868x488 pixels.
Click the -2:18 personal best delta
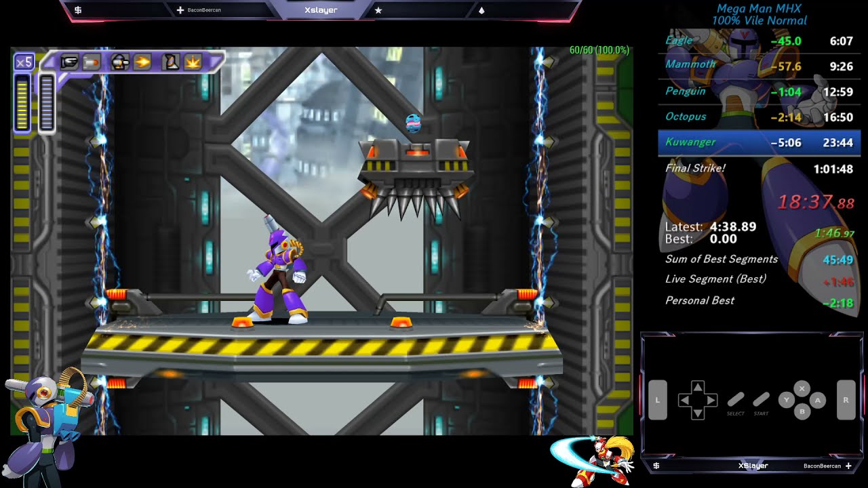[838, 303]
